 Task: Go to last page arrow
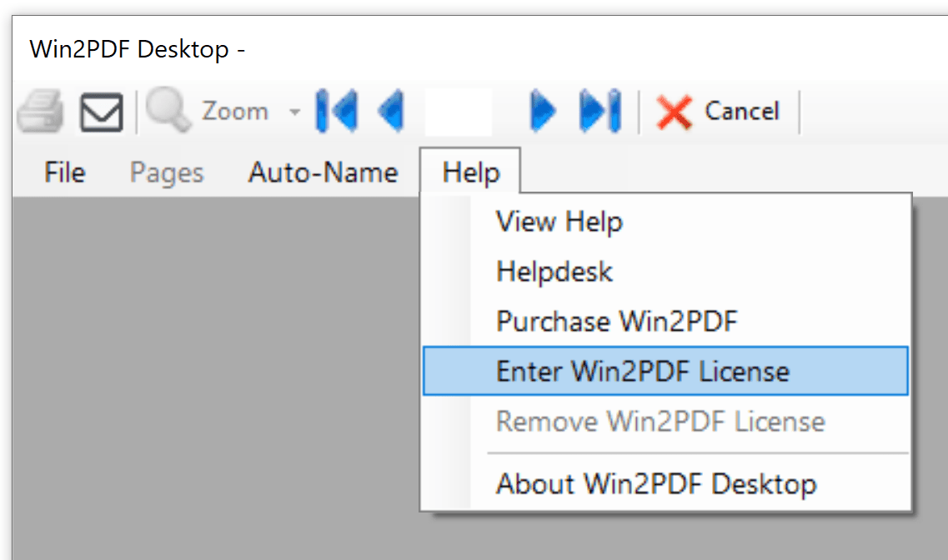pos(599,111)
